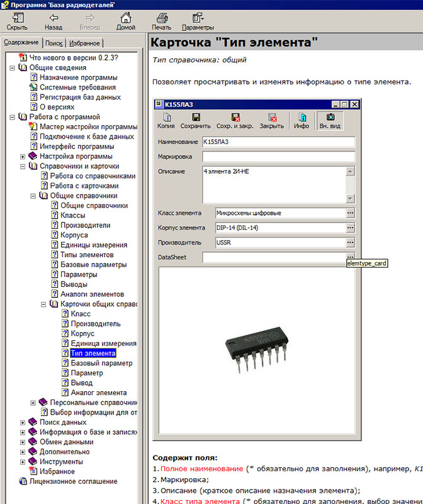Expand Информация о базе и записях
Image resolution: width=423 pixels, height=504 pixels.
coord(23,432)
